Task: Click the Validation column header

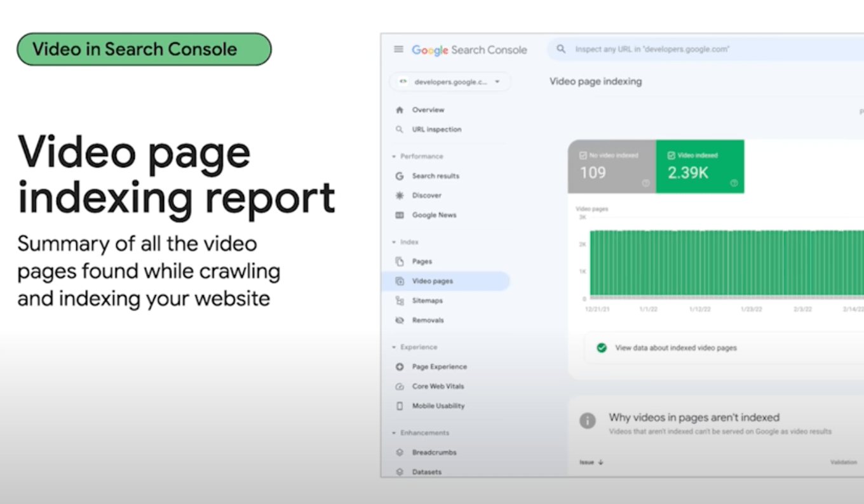Action: point(844,462)
